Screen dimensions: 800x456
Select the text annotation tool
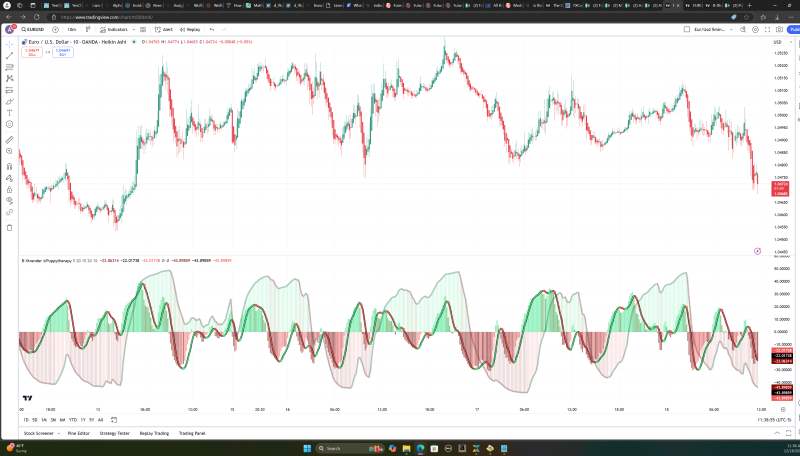pos(9,113)
